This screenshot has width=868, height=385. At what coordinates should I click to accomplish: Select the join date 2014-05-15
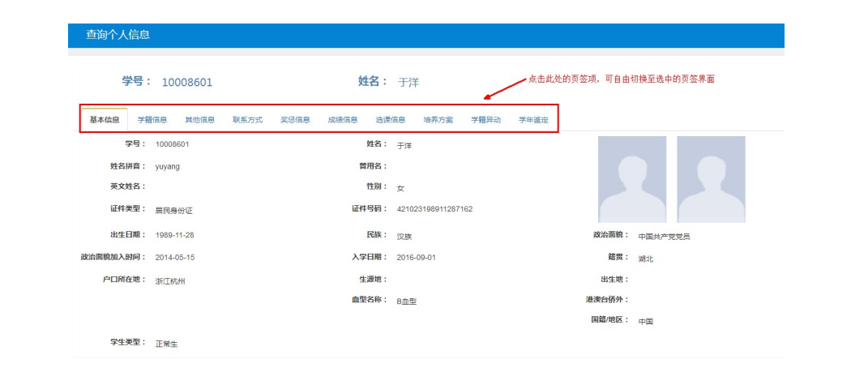pyautogui.click(x=175, y=258)
